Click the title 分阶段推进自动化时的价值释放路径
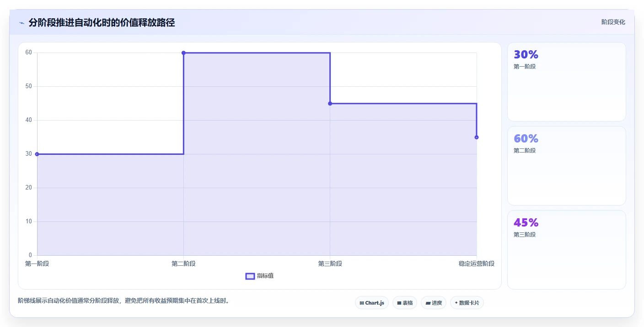The height and width of the screenshot is (327, 644). click(x=102, y=23)
